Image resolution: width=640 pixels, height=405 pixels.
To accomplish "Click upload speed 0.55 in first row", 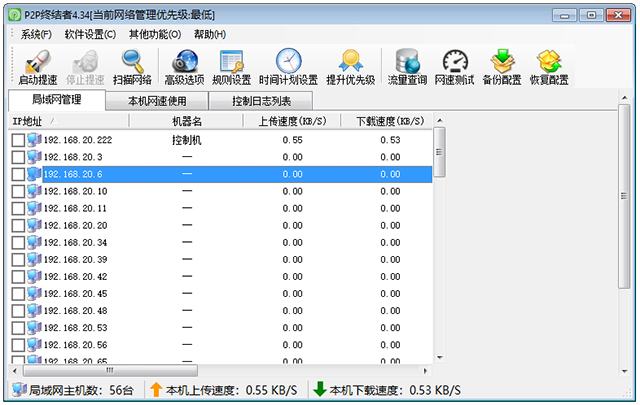I will point(292,140).
